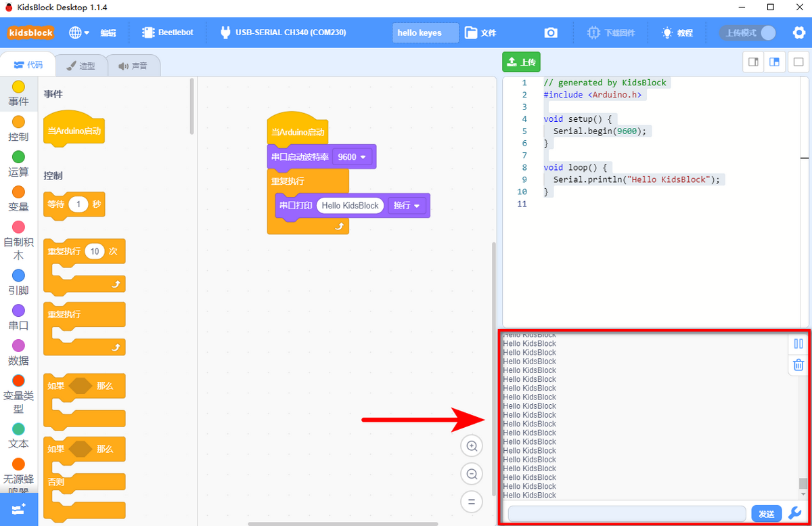Click the 串口启动波特率 block label
Image resolution: width=812 pixels, height=526 pixels.
click(300, 157)
